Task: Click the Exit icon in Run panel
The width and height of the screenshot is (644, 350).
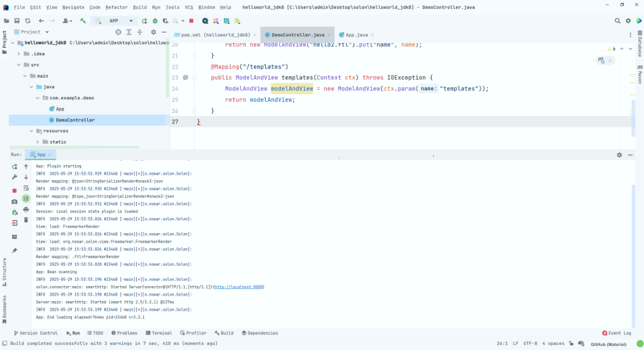Action: click(14, 223)
